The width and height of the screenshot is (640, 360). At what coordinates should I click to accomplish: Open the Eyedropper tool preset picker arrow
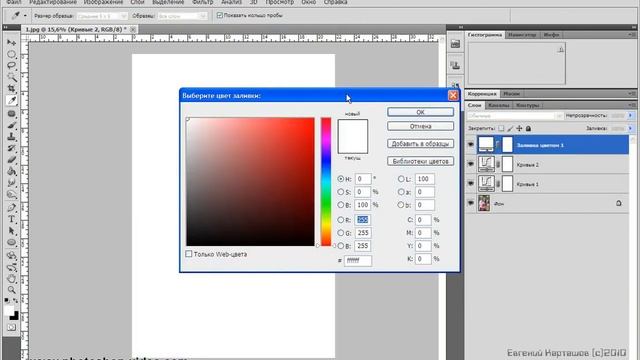(x=25, y=16)
